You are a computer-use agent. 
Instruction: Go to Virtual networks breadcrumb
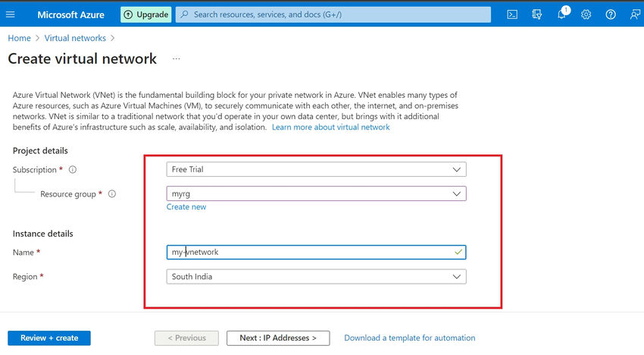(75, 38)
